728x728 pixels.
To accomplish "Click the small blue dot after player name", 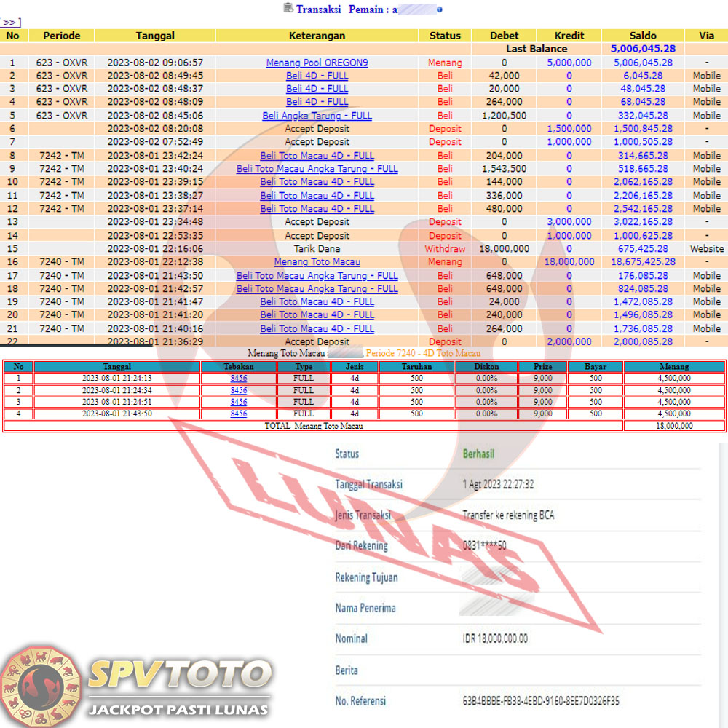I will [439, 9].
